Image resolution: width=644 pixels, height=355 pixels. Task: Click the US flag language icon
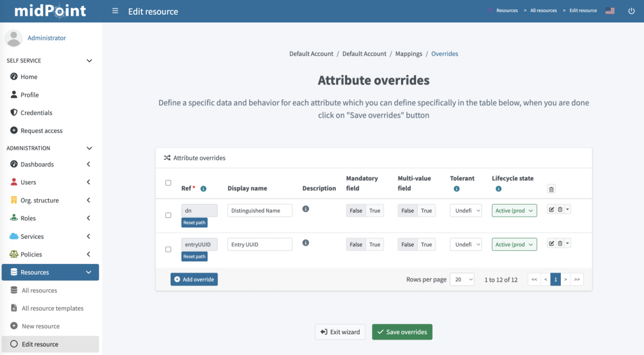pos(610,11)
